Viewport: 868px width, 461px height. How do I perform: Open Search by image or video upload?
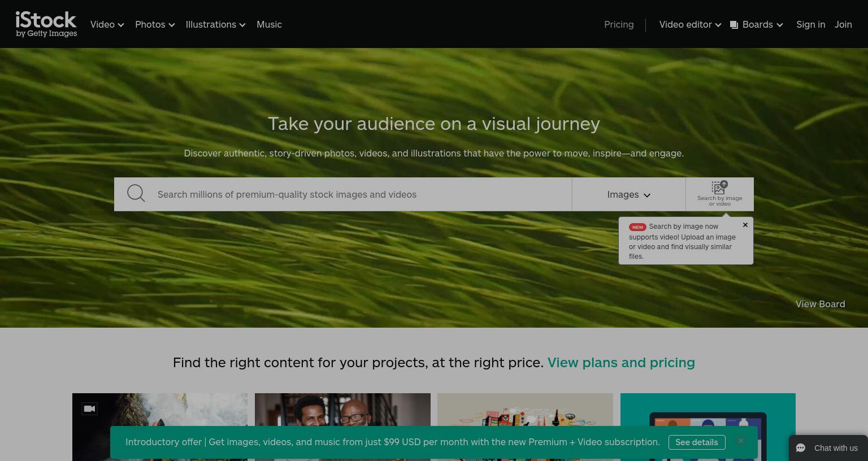pos(719,194)
